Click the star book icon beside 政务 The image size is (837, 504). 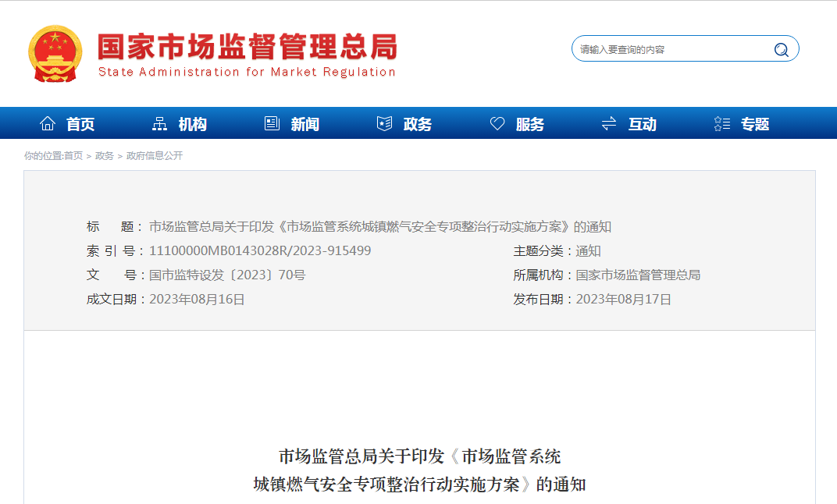(x=384, y=124)
